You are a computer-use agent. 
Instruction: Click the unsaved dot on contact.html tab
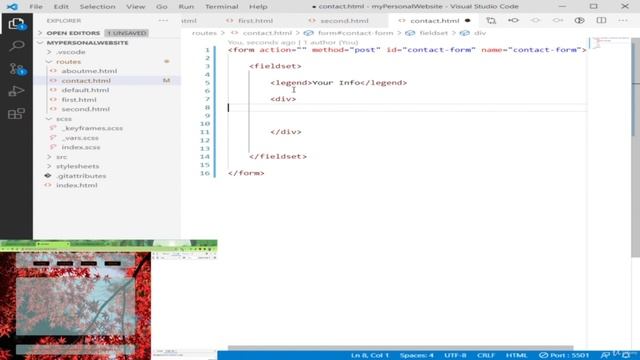tap(468, 20)
